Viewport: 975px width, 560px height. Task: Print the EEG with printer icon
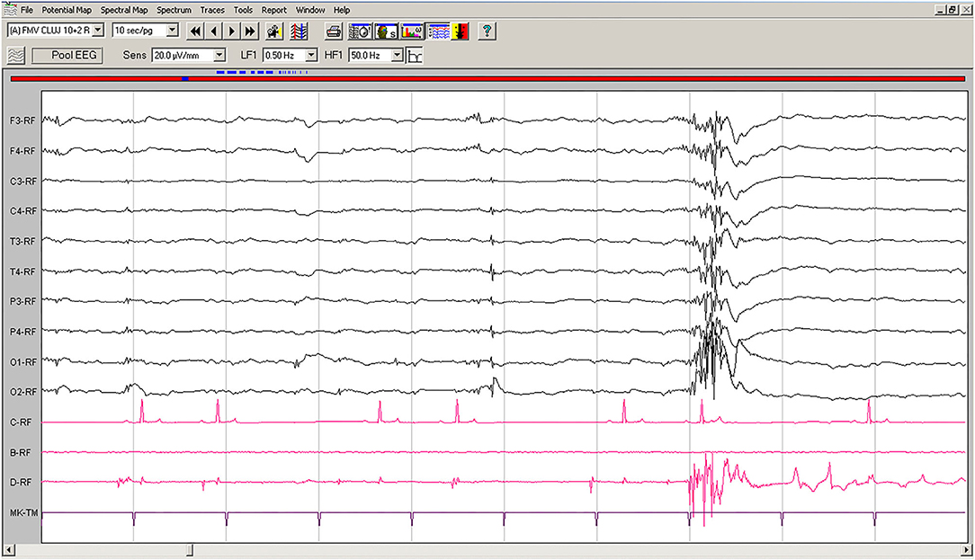pos(334,31)
